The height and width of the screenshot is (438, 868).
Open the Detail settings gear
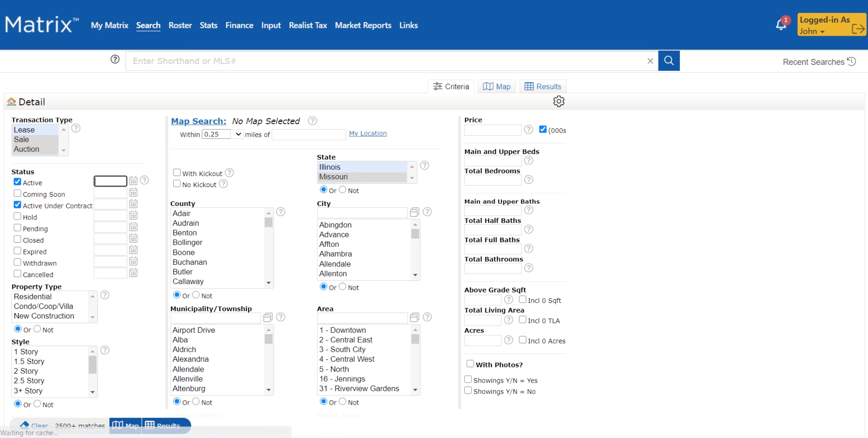558,101
